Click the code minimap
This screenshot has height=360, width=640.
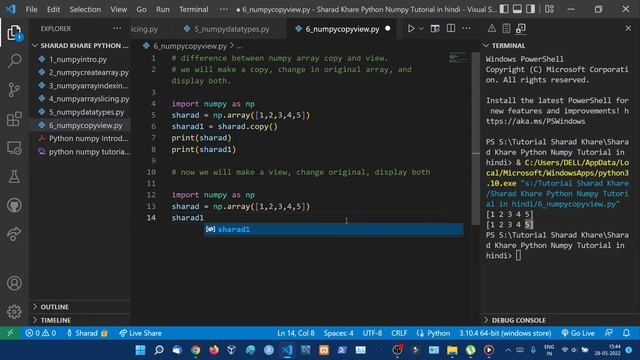coord(459,57)
